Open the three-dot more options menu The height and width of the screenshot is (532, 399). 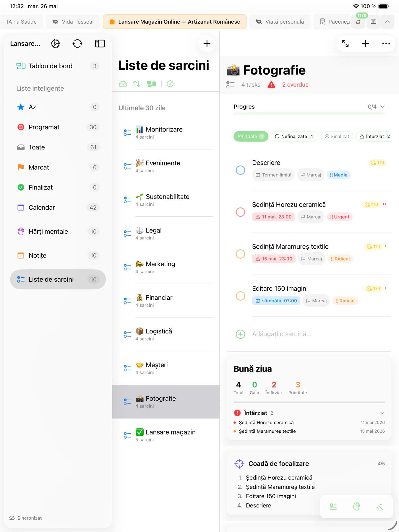click(386, 44)
